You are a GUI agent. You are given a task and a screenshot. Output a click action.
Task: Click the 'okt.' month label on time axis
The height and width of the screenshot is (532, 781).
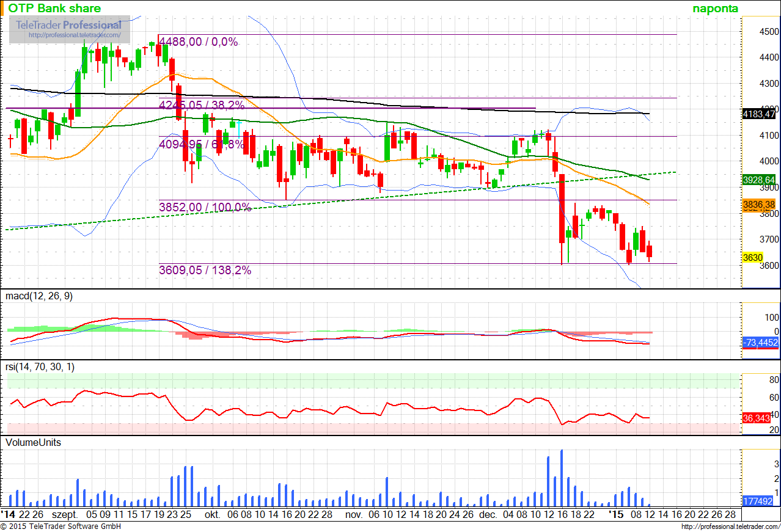pos(213,516)
